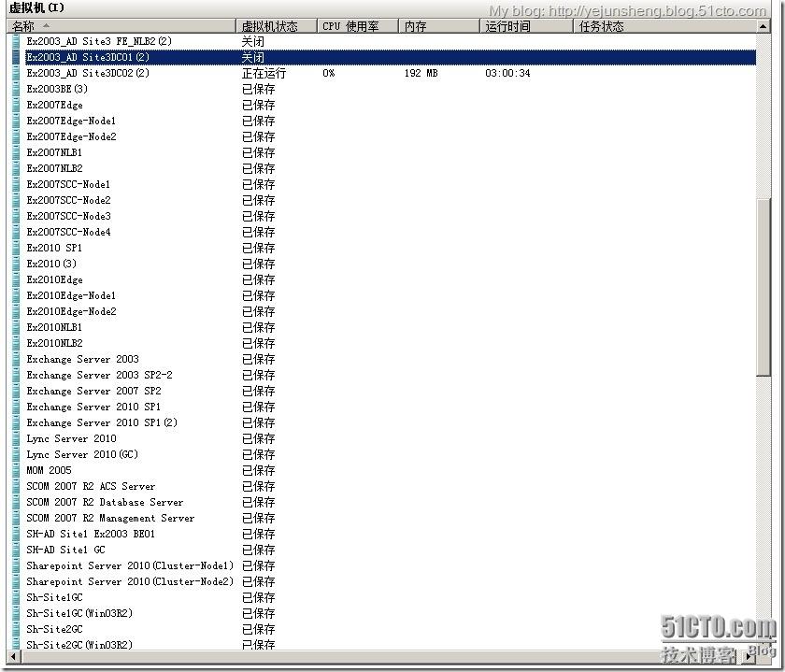Click the VM icon beside Exchange Server 2007 SP2
Screen dimensions: 785x672
(x=16, y=391)
